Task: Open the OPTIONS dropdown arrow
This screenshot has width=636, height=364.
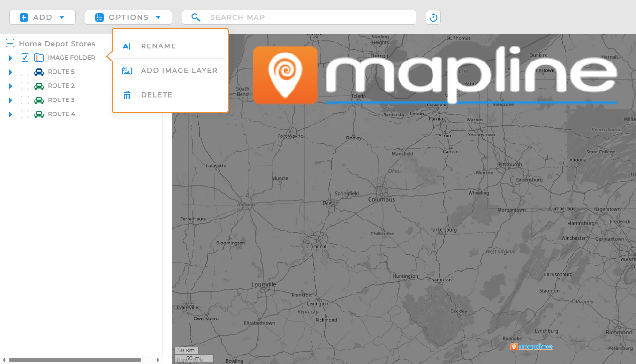Action: click(158, 17)
